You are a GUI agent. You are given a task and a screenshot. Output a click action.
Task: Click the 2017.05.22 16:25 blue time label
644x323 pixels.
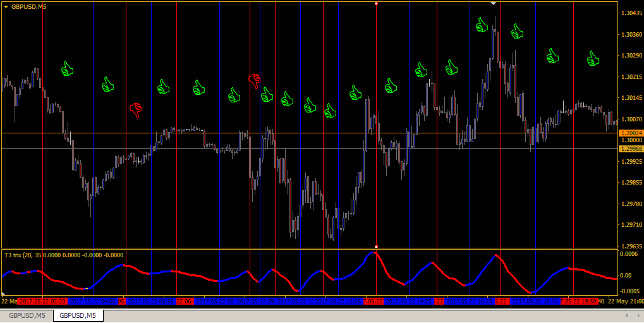tap(470, 302)
